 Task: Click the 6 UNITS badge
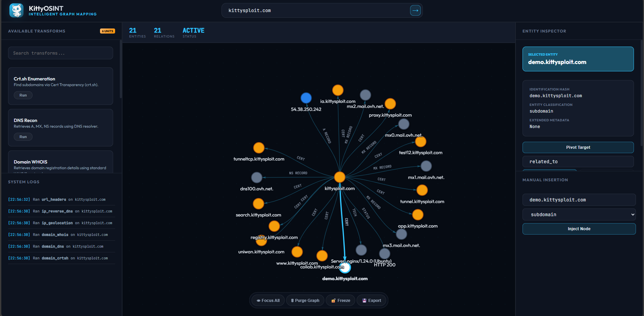pyautogui.click(x=107, y=31)
